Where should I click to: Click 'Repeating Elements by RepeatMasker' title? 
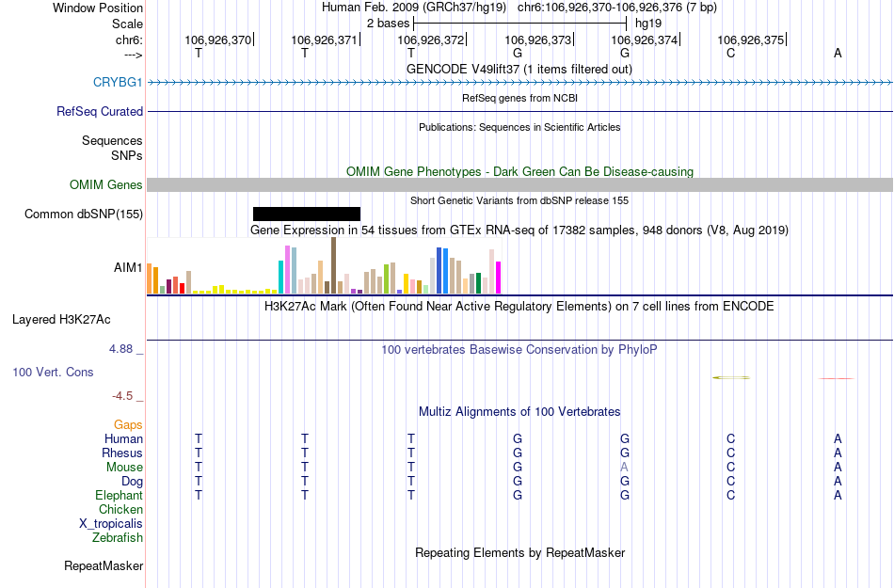[519, 552]
